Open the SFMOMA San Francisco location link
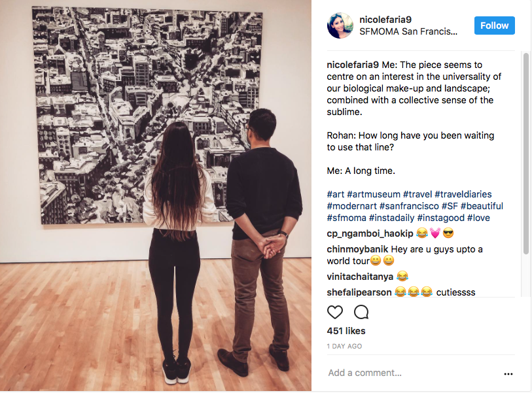 click(x=408, y=31)
